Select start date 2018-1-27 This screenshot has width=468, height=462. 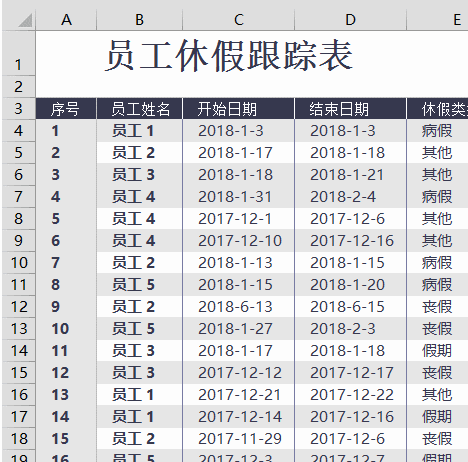click(x=238, y=329)
